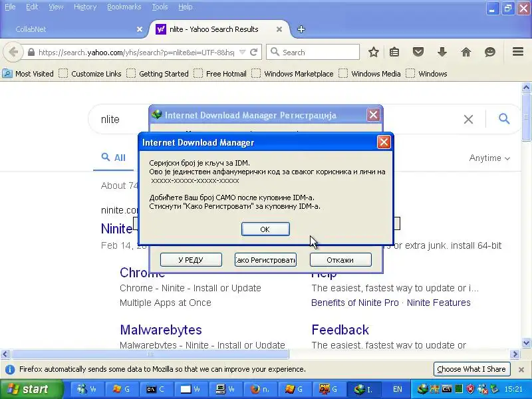Expand the Anytime filter dropdown

[x=489, y=158]
